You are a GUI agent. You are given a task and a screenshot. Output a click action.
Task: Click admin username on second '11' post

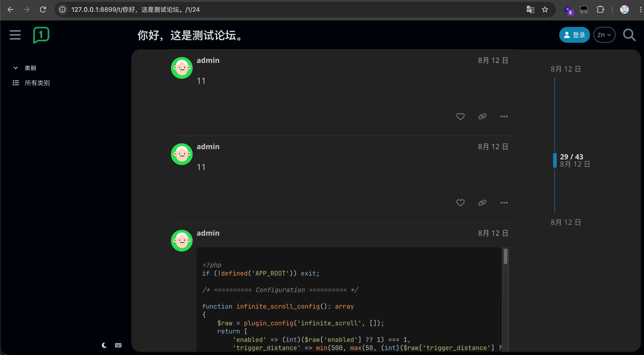[208, 146]
